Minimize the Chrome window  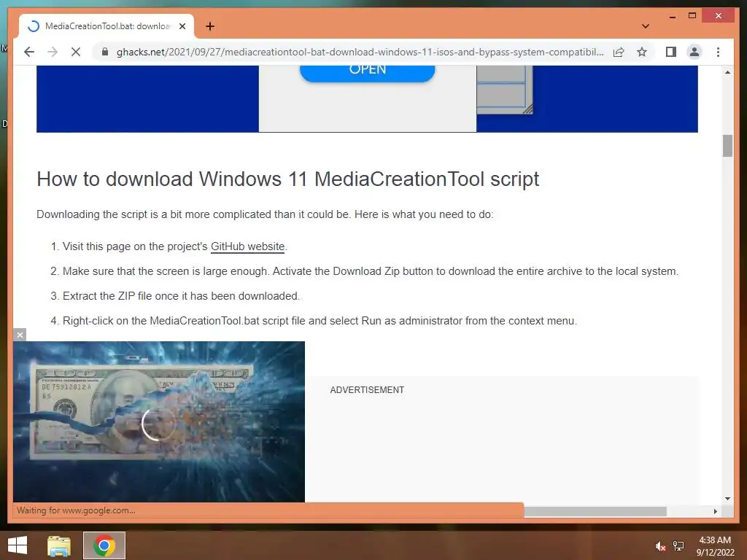click(x=672, y=16)
